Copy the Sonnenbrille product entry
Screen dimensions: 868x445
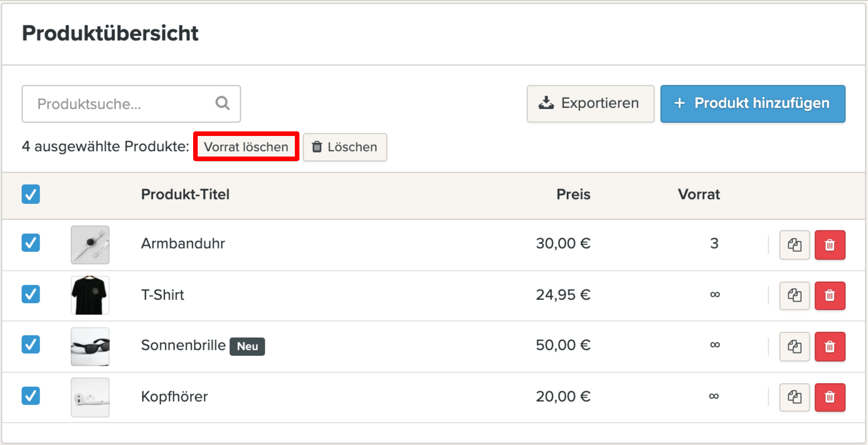794,346
